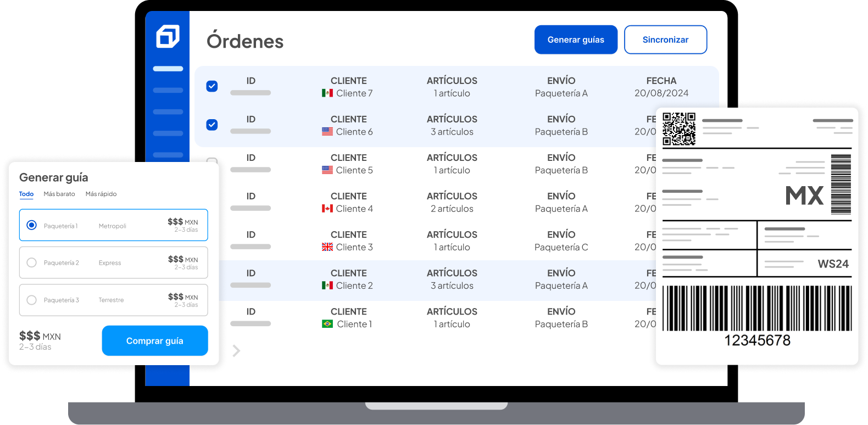This screenshot has width=868, height=425.
Task: Select the Paquetería 2 Express radio option
Action: tap(32, 262)
